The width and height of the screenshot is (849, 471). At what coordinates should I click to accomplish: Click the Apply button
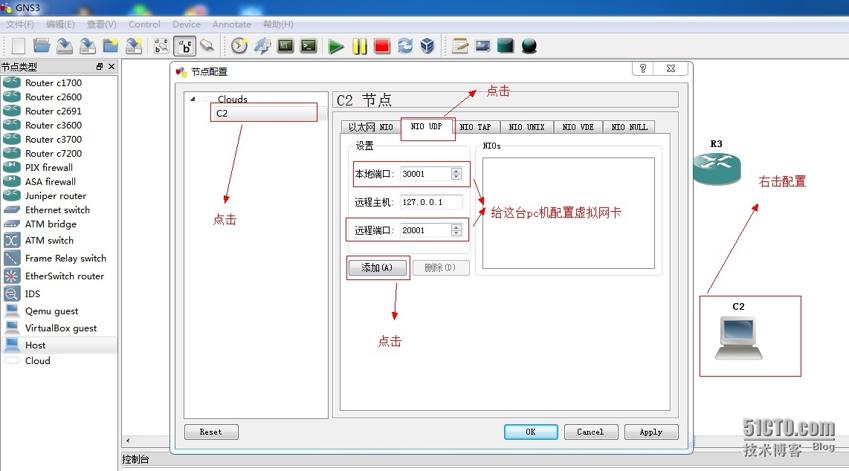651,432
